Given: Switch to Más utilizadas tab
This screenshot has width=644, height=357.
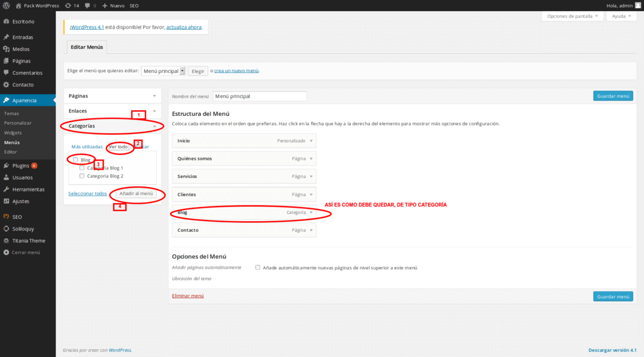Looking at the screenshot, I should pyautogui.click(x=87, y=146).
